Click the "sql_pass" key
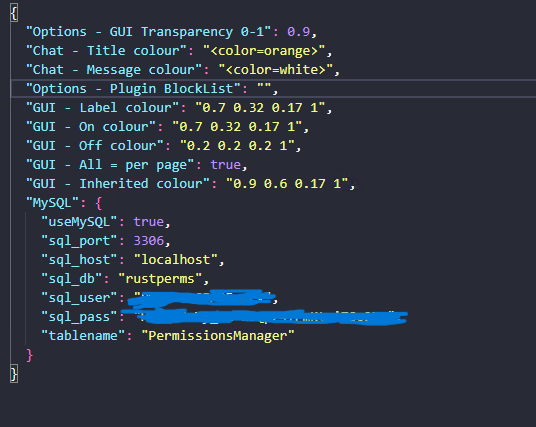Image resolution: width=536 pixels, height=427 pixels. coord(80,317)
